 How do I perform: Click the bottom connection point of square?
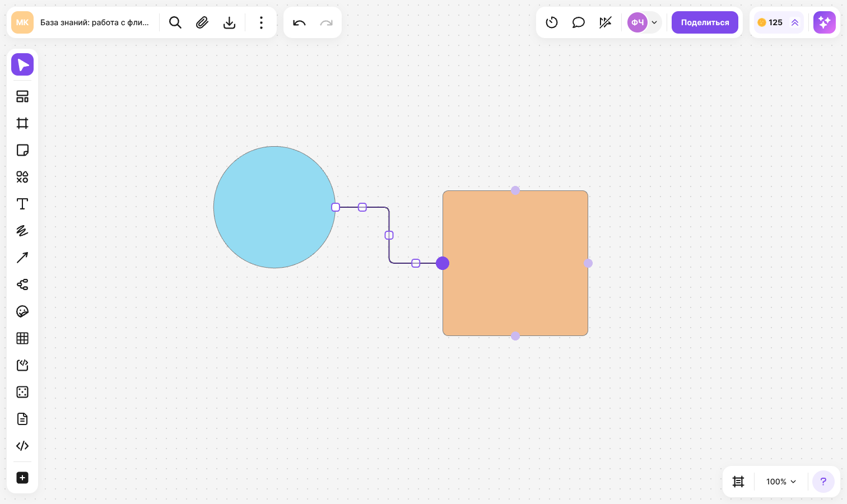click(x=515, y=336)
